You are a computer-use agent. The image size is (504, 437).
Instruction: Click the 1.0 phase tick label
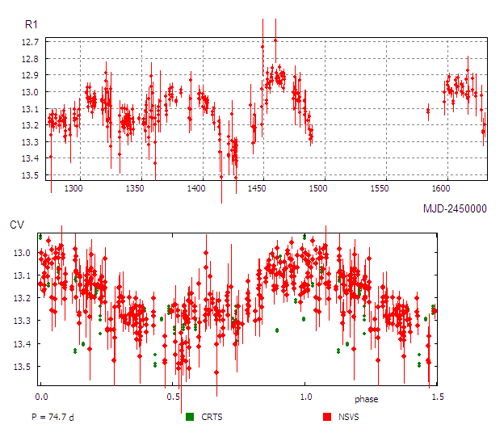(305, 397)
